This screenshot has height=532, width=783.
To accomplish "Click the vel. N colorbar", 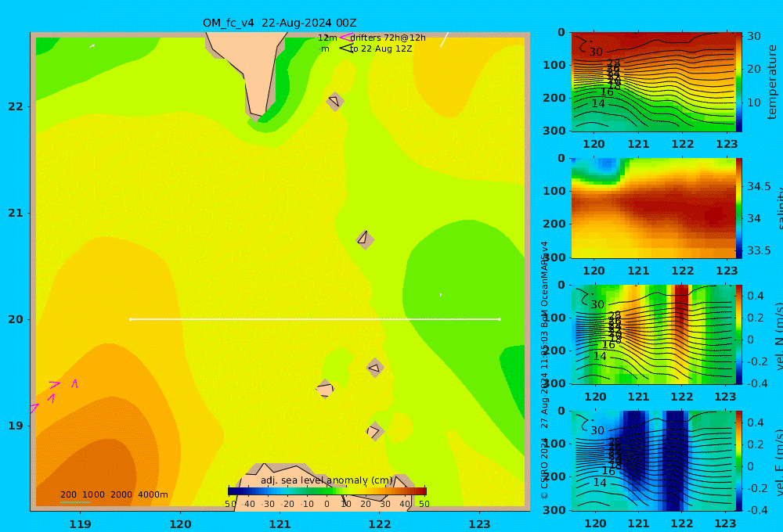I will [738, 334].
